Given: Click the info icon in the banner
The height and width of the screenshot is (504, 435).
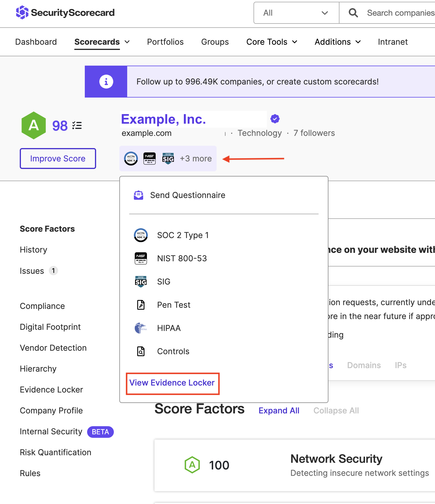Looking at the screenshot, I should coord(106,82).
